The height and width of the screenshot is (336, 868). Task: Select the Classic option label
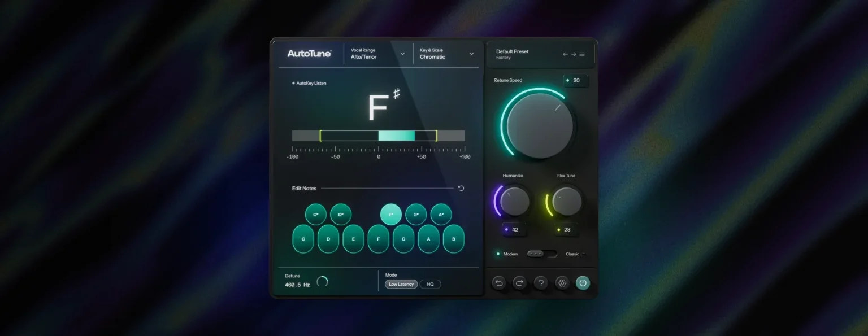tap(572, 254)
